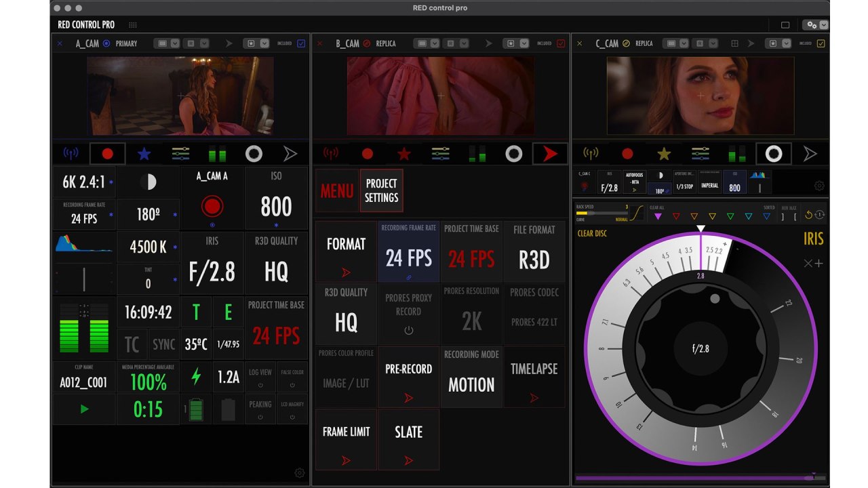This screenshot has width=868, height=488.
Task: Open A_CAM panel gear settings
Action: click(300, 473)
